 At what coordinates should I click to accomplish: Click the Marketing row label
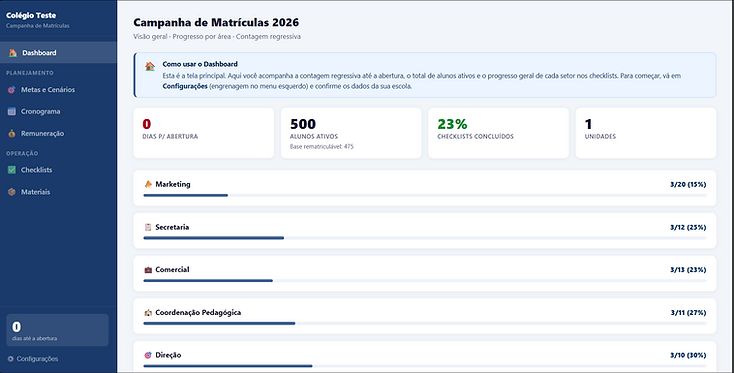pos(173,184)
